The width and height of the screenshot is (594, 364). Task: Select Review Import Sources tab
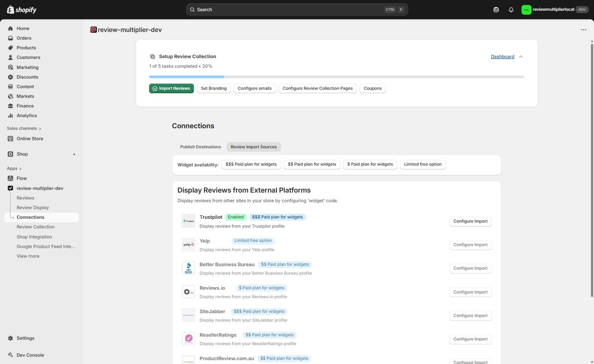pyautogui.click(x=254, y=147)
